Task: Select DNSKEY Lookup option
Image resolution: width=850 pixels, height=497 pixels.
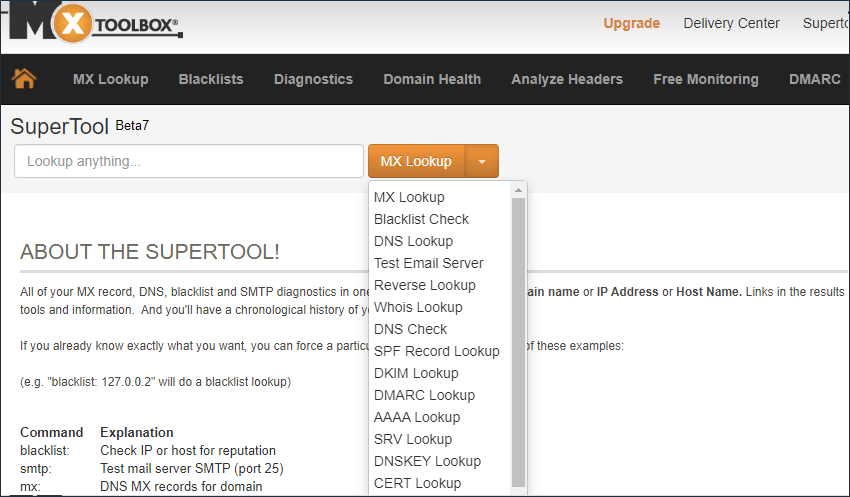Action: (x=427, y=461)
